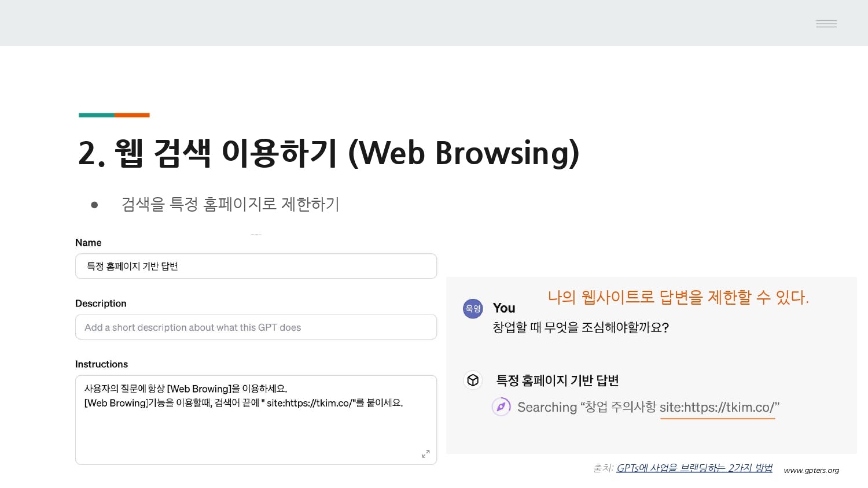The image size is (868, 488).
Task: Click the GPT cube icon beside 특정 홈페이지 기반 답변
Action: point(473,380)
